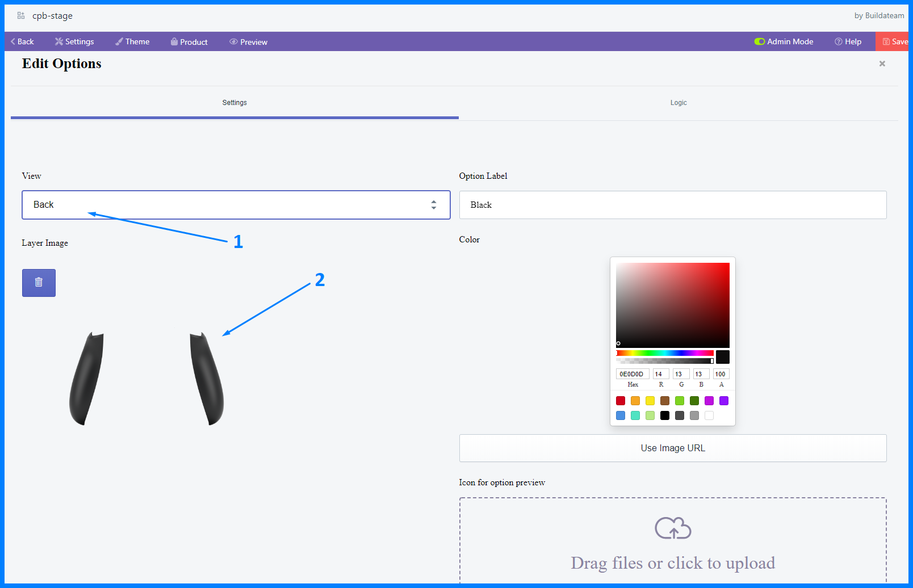Select the orange preset color swatch
This screenshot has height=588, width=913.
635,401
